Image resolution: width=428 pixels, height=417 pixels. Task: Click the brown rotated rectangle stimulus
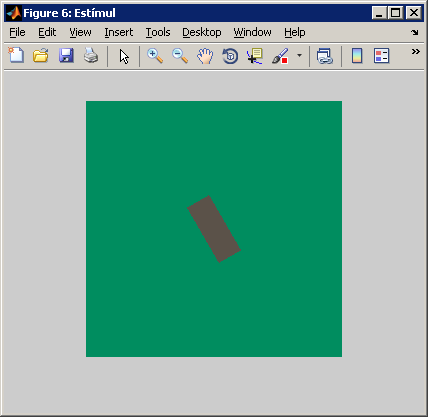tap(214, 229)
